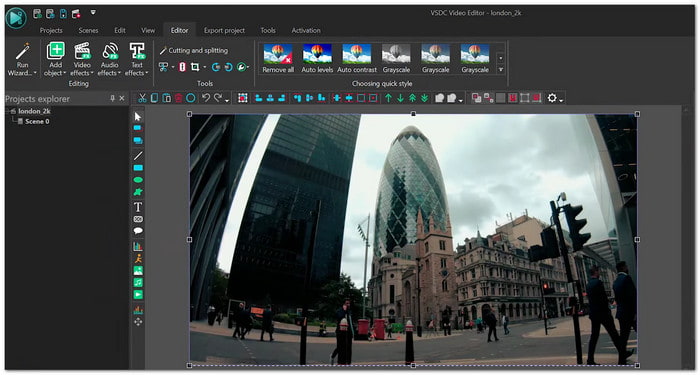The image size is (700, 375).
Task: Open the crop tool dropdown arrow
Action: (x=204, y=68)
